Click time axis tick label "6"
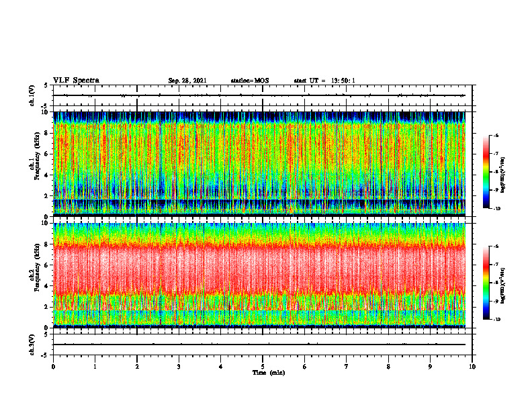Image resolution: width=532 pixels, height=411 pixels. (305, 367)
